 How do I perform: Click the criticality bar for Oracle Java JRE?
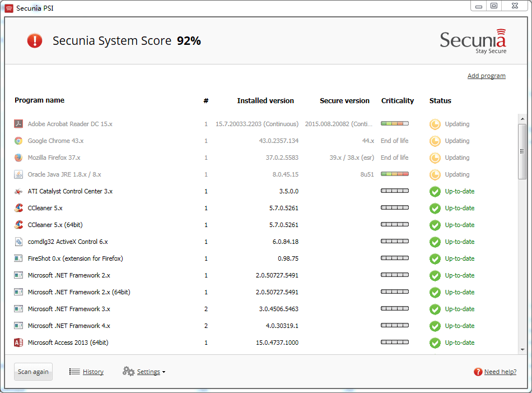(395, 174)
